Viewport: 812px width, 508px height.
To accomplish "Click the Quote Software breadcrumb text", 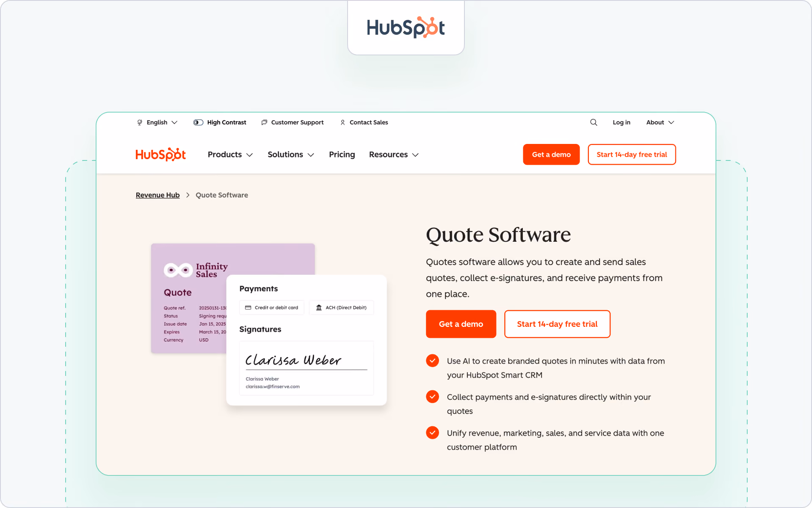I will [x=222, y=195].
